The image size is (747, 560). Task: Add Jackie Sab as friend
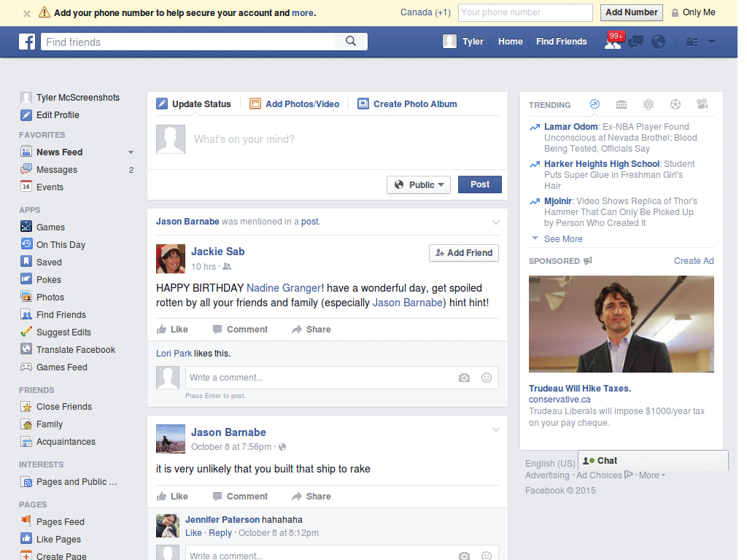coord(464,253)
